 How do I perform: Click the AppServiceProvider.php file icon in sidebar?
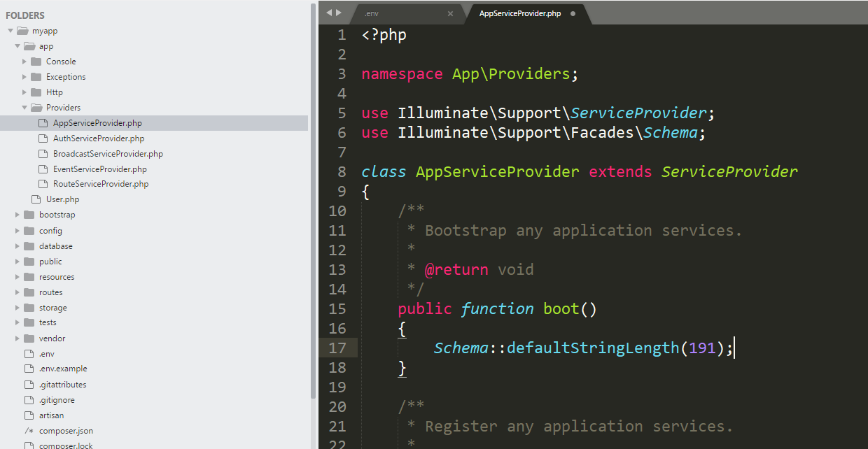(x=43, y=123)
